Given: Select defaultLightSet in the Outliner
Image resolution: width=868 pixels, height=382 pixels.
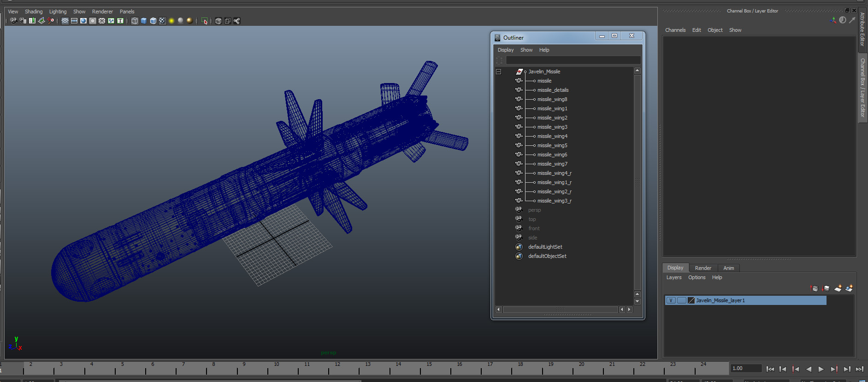Looking at the screenshot, I should (x=545, y=247).
